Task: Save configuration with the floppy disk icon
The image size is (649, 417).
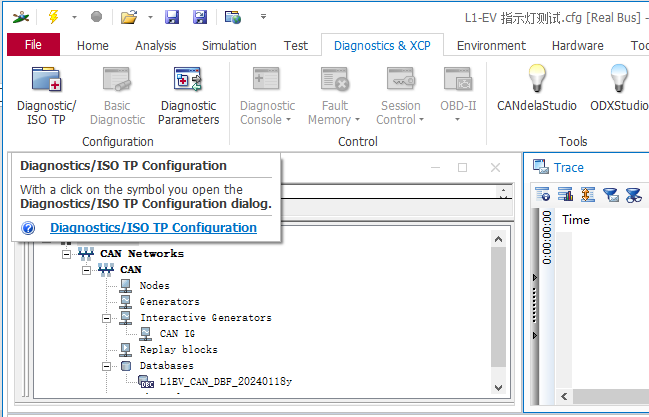Action: 172,17
